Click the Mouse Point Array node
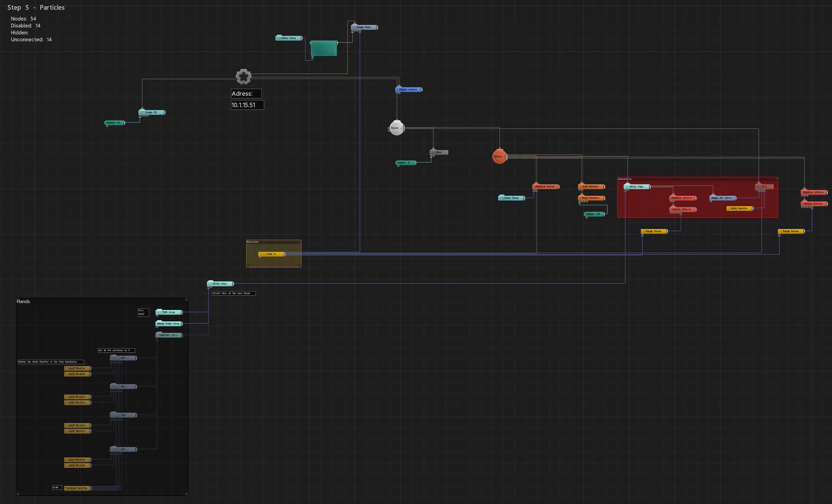This screenshot has height=504, width=832. click(169, 324)
